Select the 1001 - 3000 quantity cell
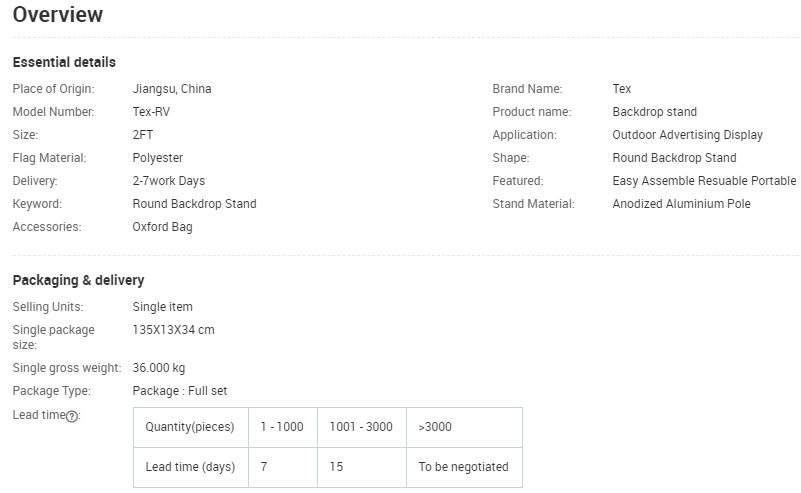The width and height of the screenshot is (801, 493). click(361, 427)
